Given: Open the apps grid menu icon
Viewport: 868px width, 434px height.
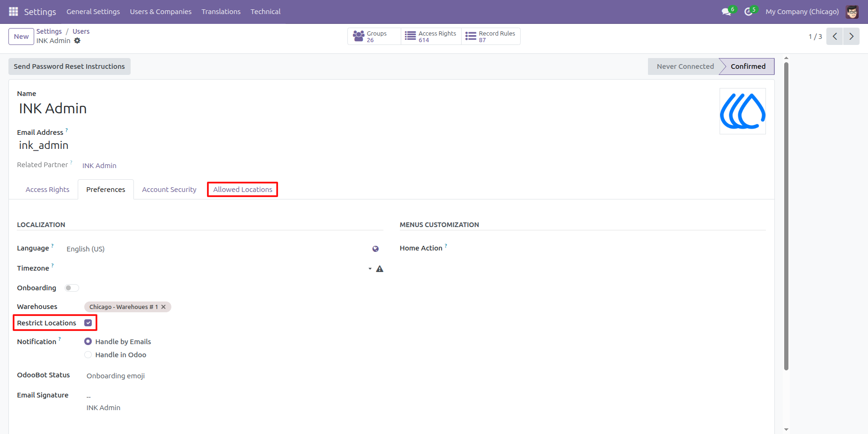Looking at the screenshot, I should click(14, 12).
